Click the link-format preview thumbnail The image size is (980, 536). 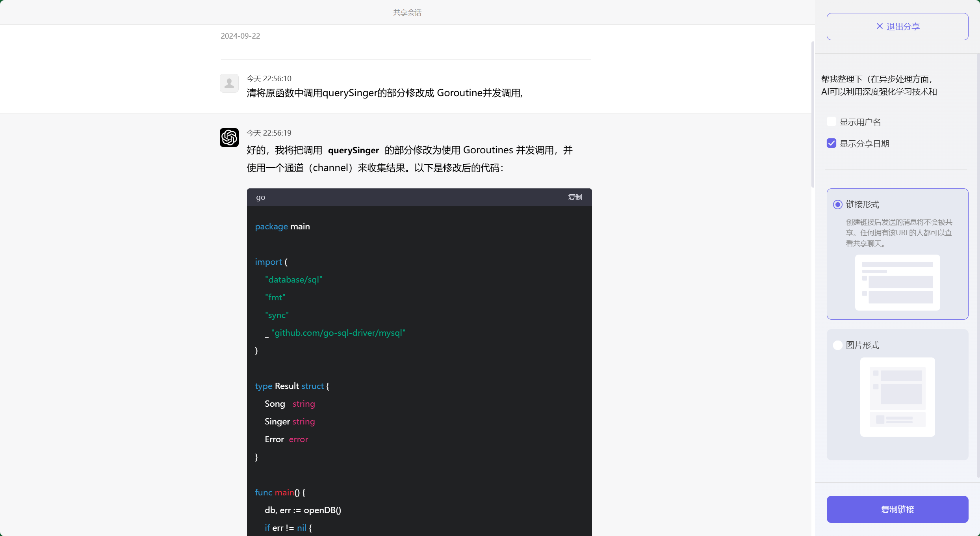(897, 282)
